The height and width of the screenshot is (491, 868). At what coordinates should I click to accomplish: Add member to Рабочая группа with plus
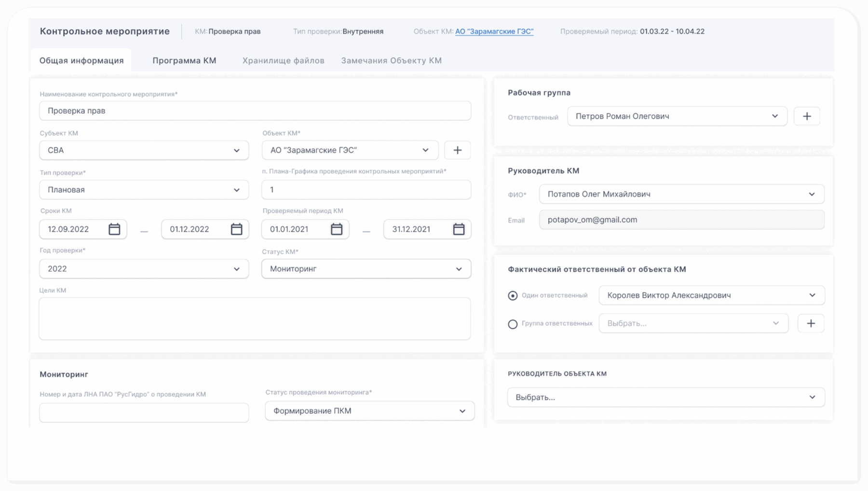tap(807, 116)
